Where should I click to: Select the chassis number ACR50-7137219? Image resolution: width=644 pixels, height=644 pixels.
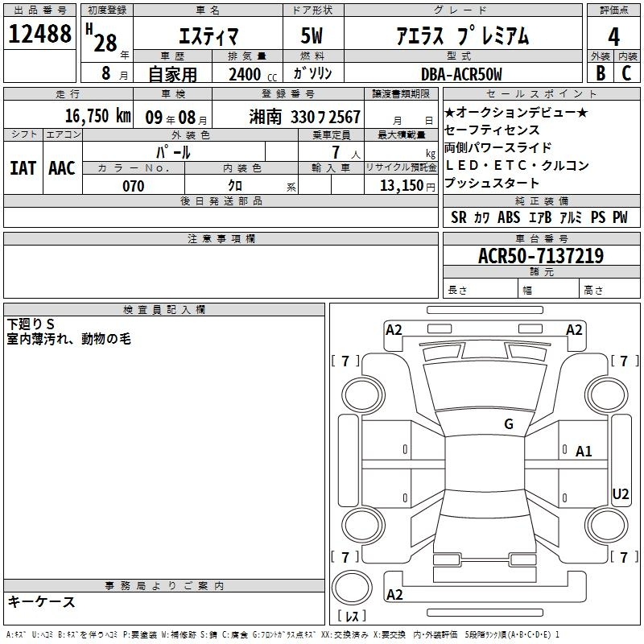click(x=541, y=256)
